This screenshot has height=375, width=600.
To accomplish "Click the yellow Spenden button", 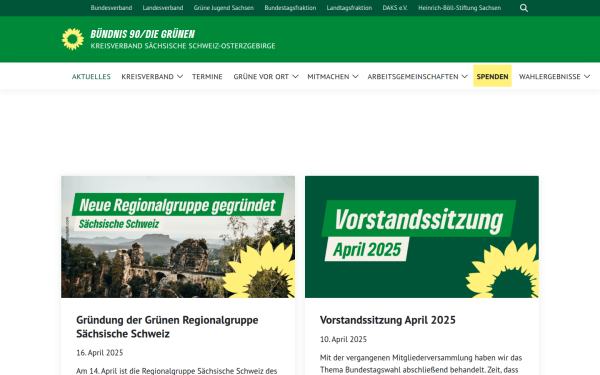I will coord(492,76).
